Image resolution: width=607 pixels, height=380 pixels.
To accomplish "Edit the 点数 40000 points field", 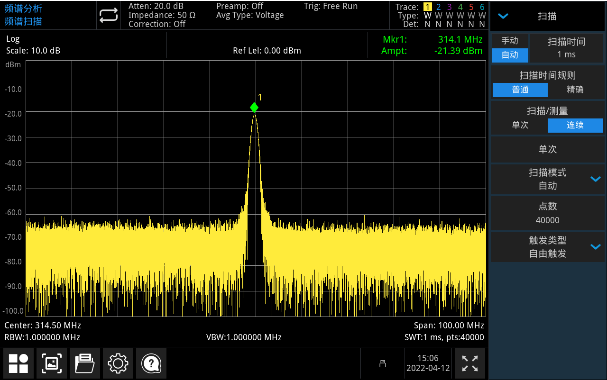I will pyautogui.click(x=547, y=213).
